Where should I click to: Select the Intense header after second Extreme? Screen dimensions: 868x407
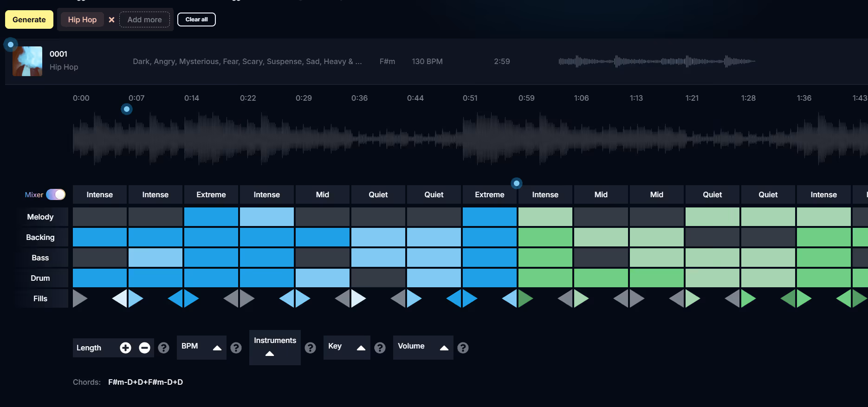[545, 194]
